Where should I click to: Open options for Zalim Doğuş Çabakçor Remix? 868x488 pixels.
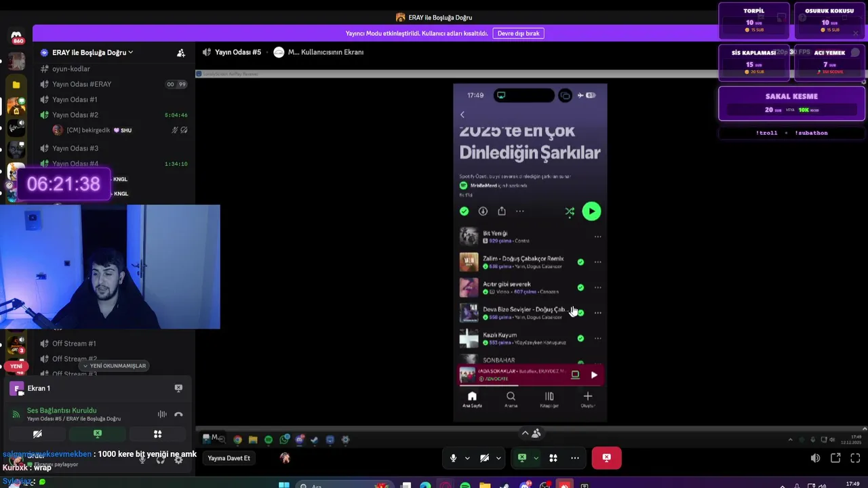point(597,262)
